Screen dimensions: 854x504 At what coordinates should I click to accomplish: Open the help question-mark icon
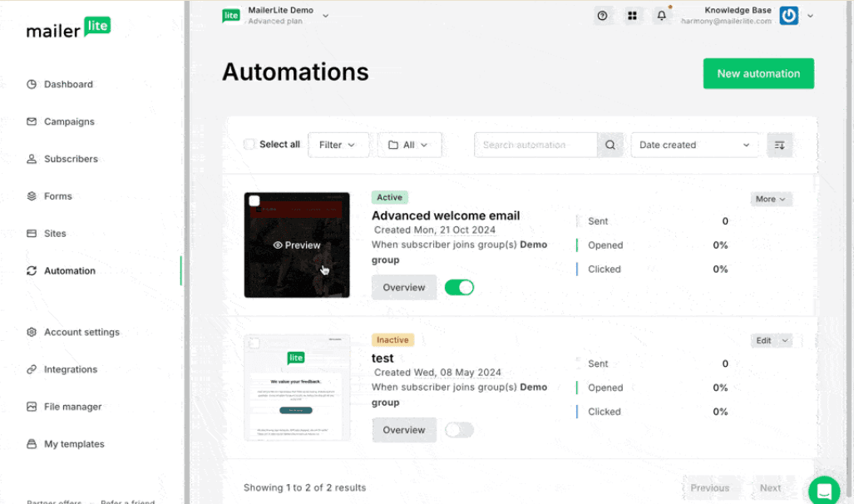602,16
